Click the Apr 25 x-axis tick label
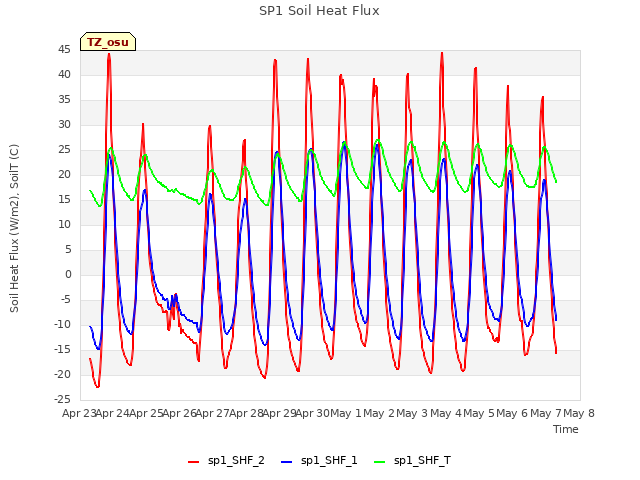Screen dimensions: 640x480 coord(146,413)
